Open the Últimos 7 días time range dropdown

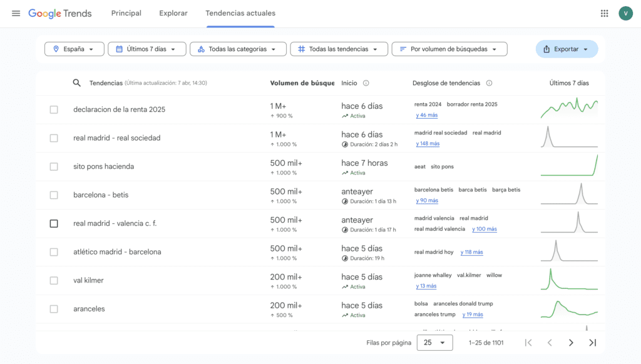tap(147, 49)
